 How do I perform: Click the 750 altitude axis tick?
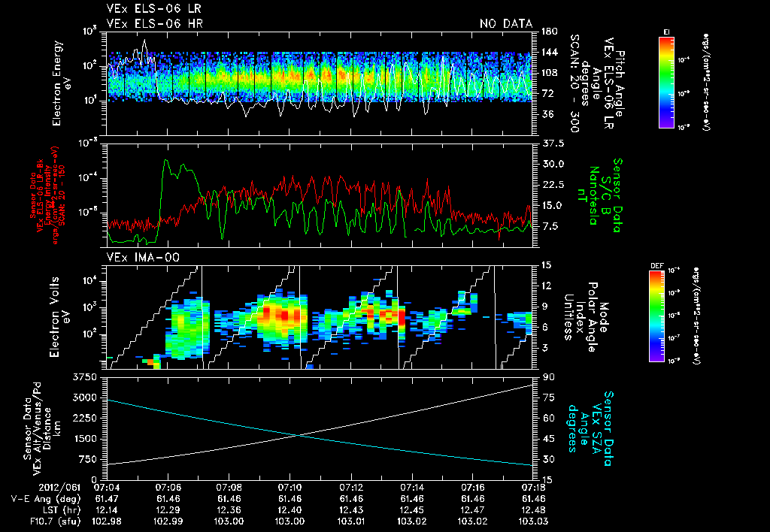pyautogui.click(x=87, y=459)
